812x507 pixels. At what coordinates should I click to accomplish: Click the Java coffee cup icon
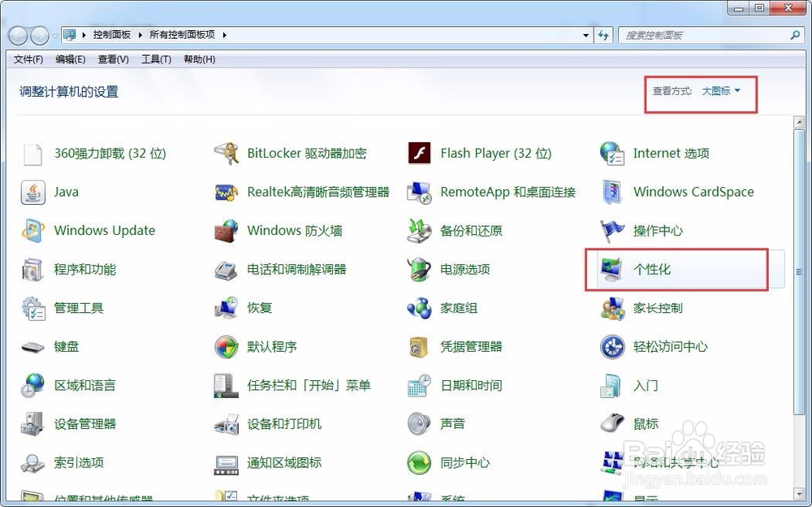[33, 193]
